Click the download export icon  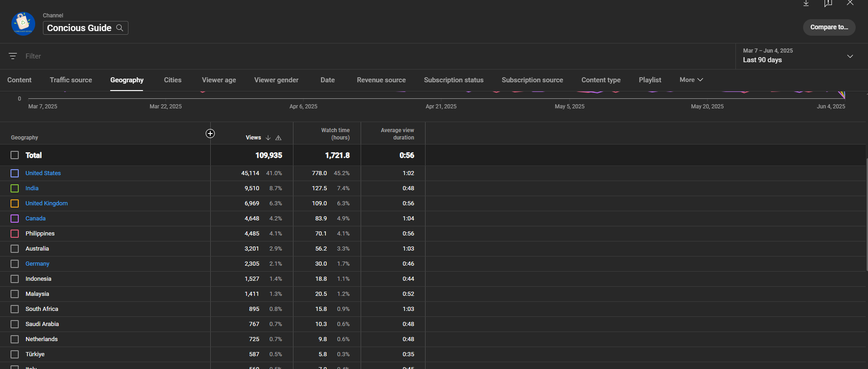pos(806,3)
